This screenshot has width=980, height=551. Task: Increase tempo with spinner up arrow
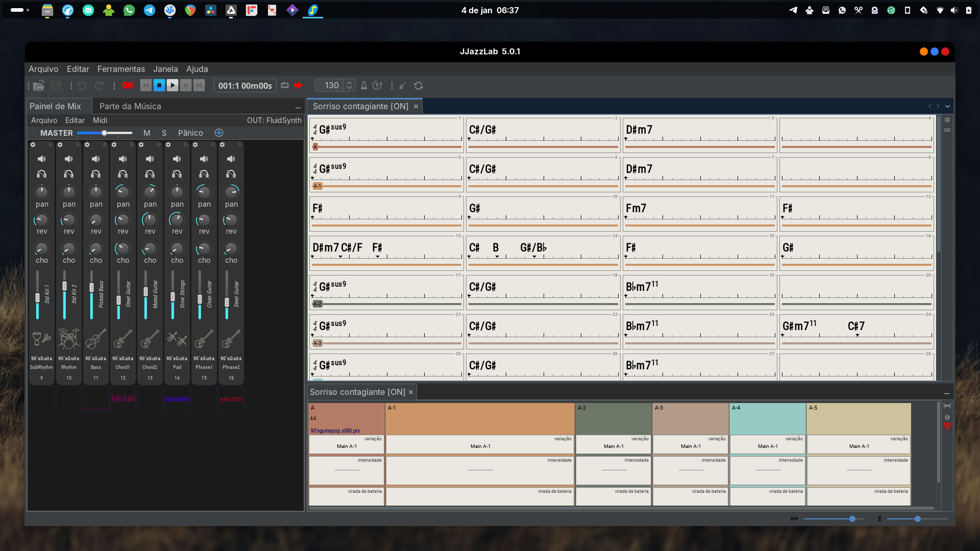pos(350,83)
